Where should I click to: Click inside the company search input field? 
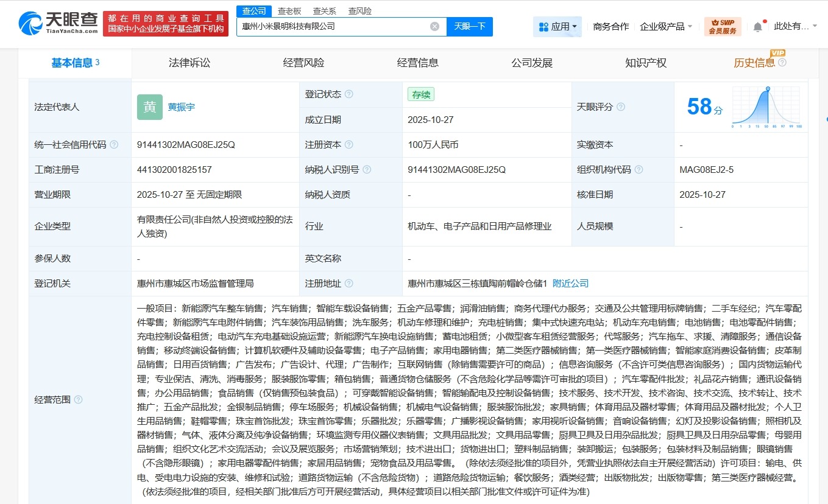coord(335,26)
